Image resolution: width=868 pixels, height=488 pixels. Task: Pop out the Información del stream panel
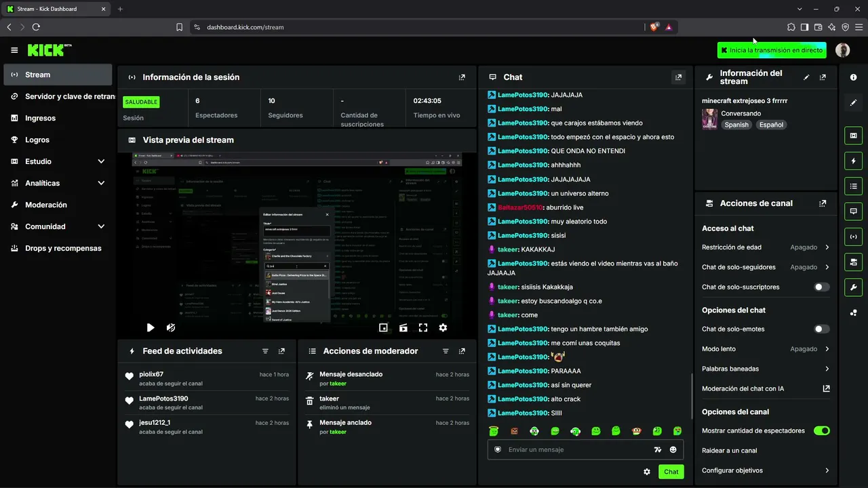pos(823,77)
